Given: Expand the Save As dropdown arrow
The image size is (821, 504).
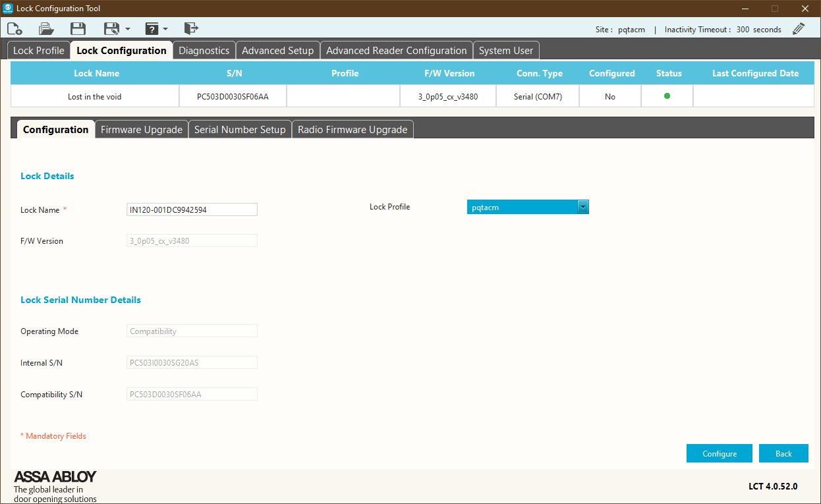Looking at the screenshot, I should (127, 29).
